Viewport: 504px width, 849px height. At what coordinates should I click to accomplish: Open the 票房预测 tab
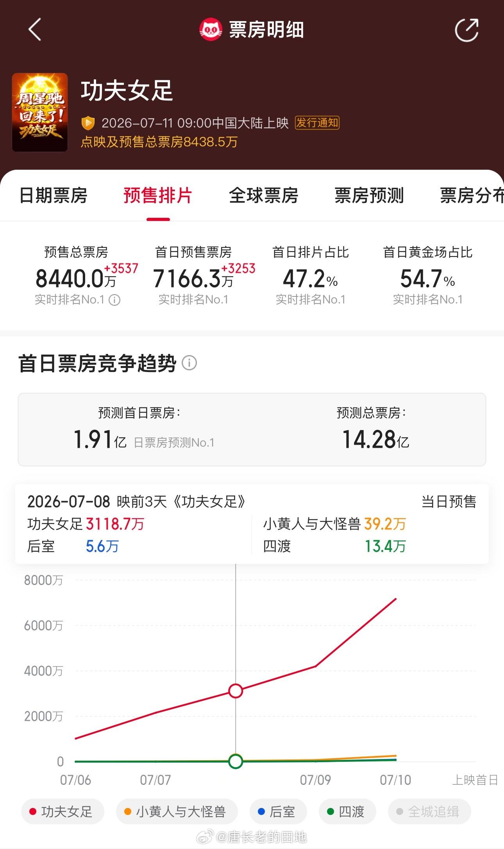tap(369, 196)
